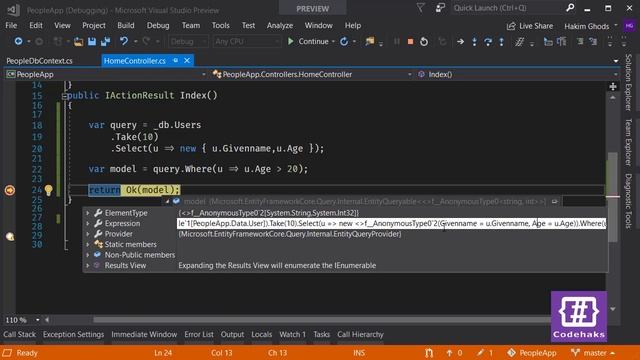Screen dimensions: 640x360
Task: Open the Live Share session button
Action: pos(530,26)
